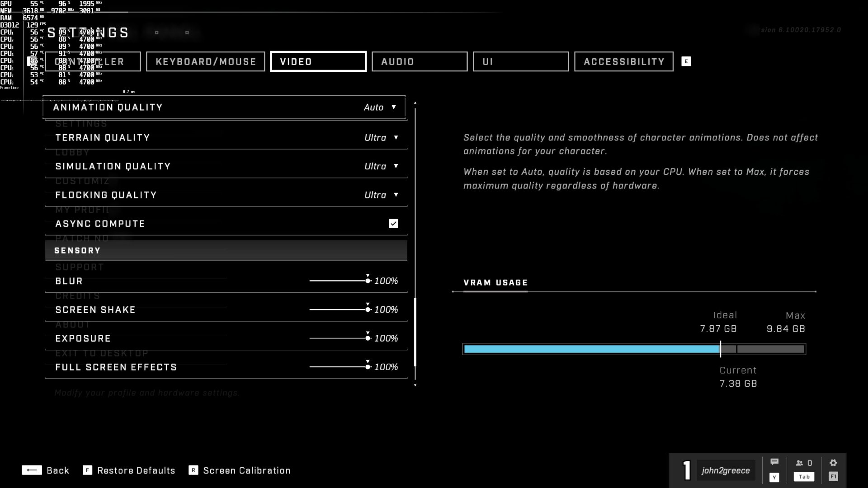The height and width of the screenshot is (488, 868).
Task: Click the Tab key icon in the bottom bar
Action: coord(803,476)
